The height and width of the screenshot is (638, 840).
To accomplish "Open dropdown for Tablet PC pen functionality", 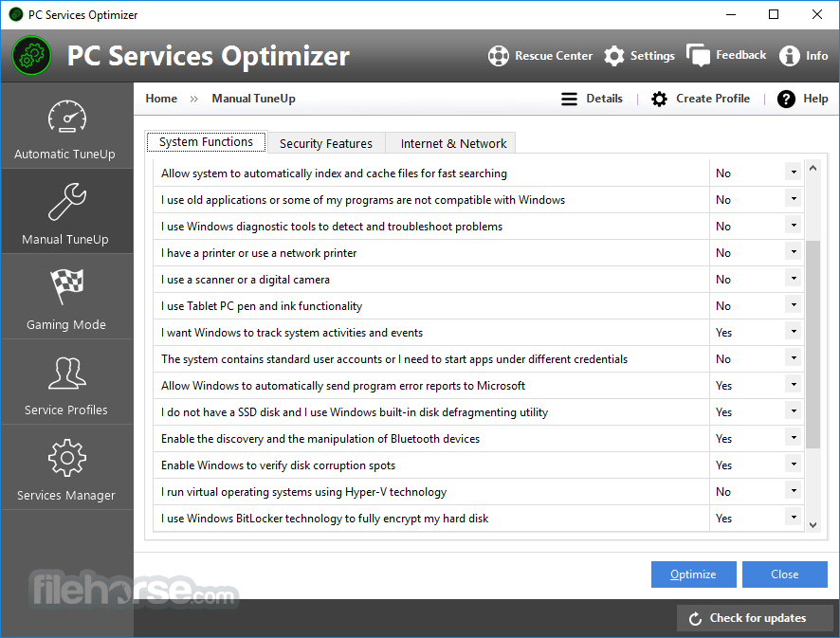I will pos(794,305).
